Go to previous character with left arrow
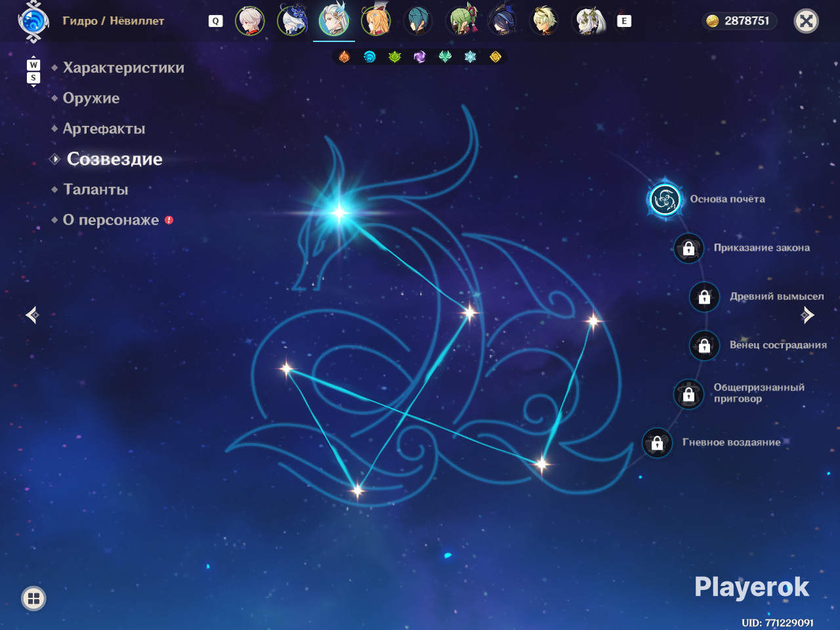This screenshot has height=630, width=840. click(x=32, y=315)
